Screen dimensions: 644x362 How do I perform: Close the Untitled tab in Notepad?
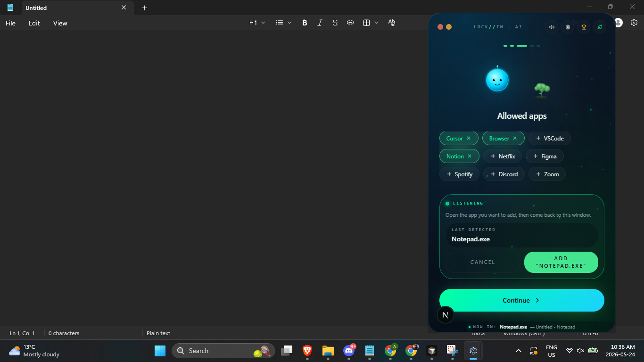point(124,8)
